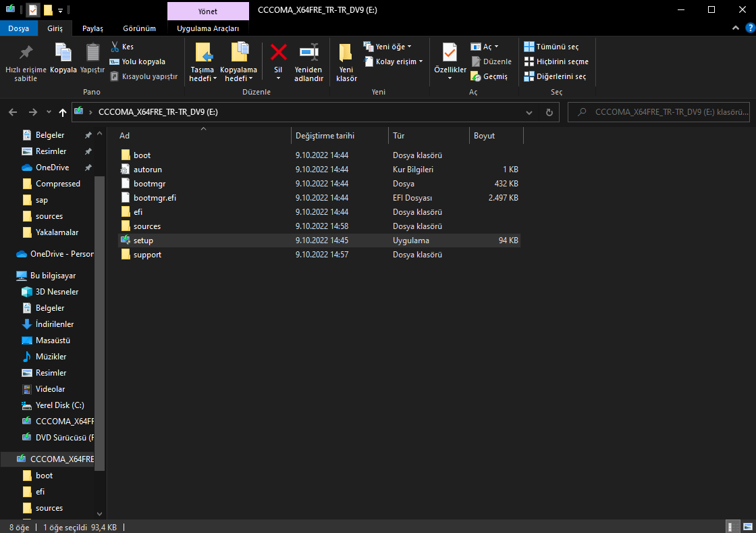Select the bootmgr.efi file

point(318,198)
